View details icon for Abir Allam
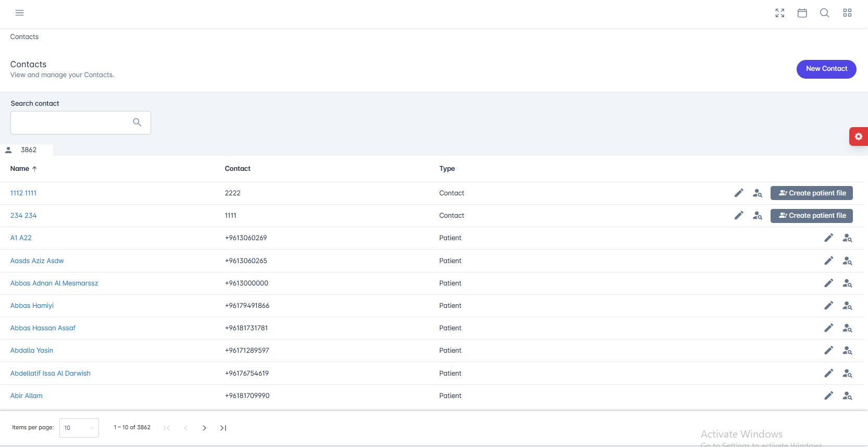 point(847,396)
